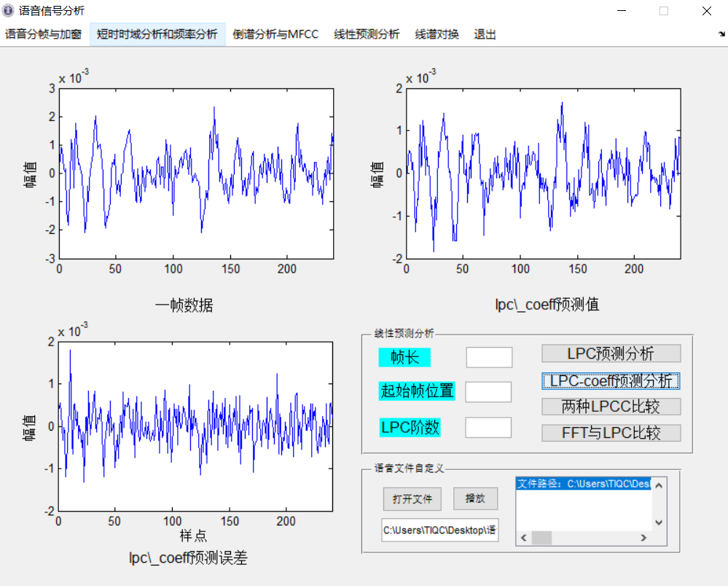Click the FFT与LPC比较 button
The image size is (728, 586).
pyautogui.click(x=610, y=432)
